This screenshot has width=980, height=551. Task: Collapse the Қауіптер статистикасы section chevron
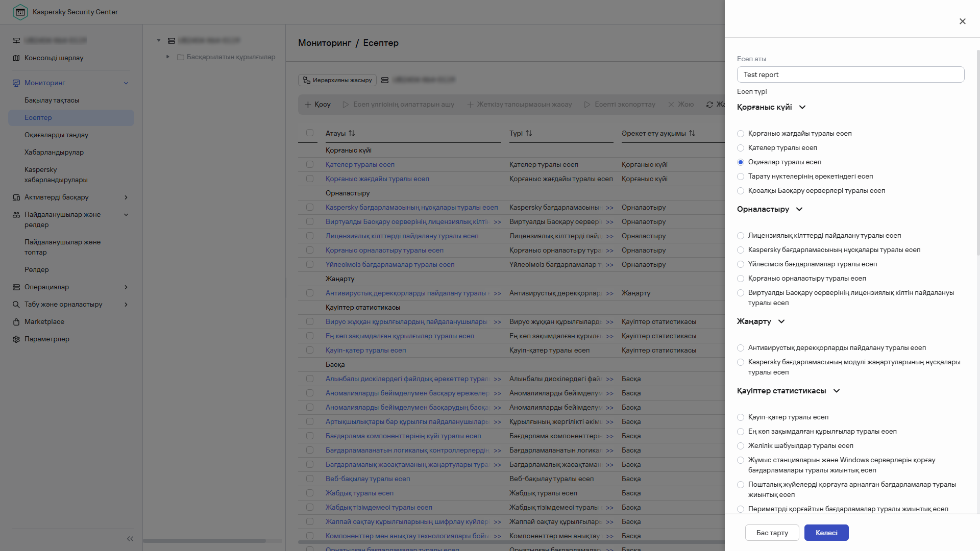click(837, 391)
